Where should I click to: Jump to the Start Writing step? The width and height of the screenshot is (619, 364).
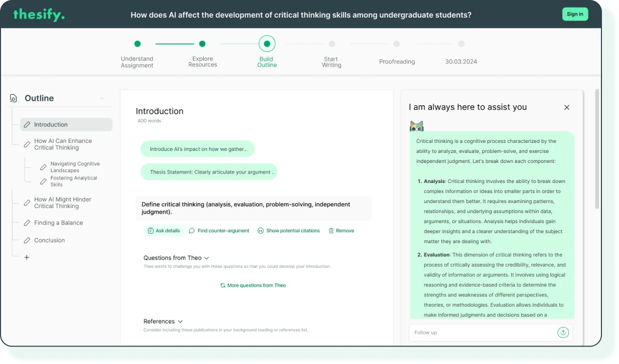pos(332,44)
